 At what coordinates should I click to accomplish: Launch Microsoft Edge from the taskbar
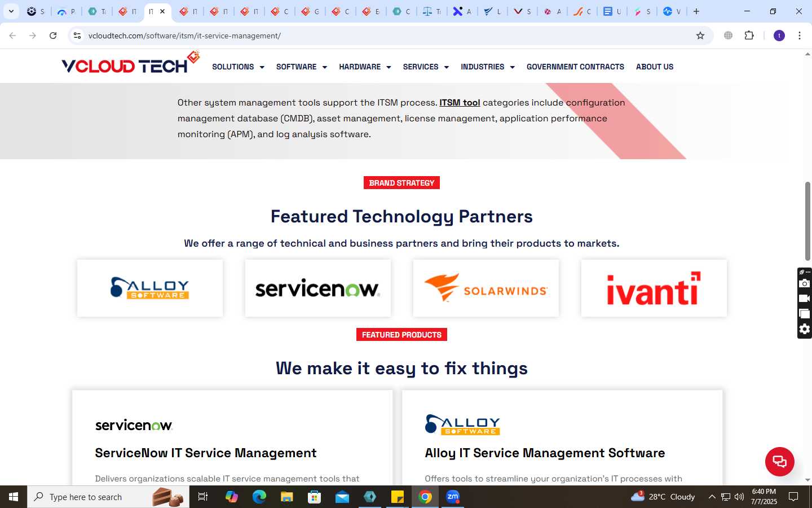(259, 497)
